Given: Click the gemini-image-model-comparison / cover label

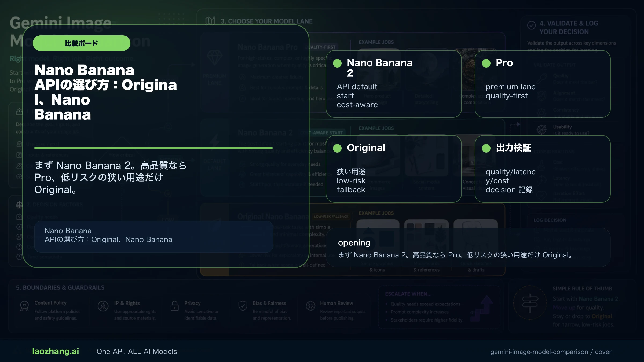Looking at the screenshot, I should [x=551, y=352].
